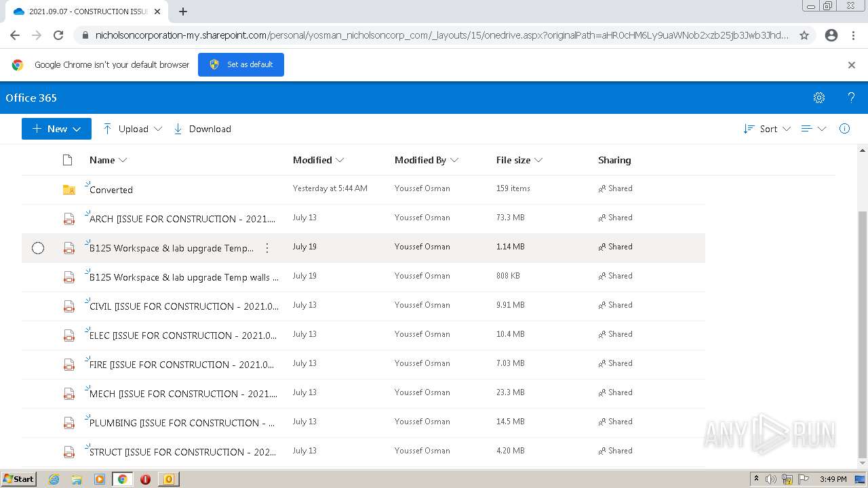Click the PDF icon of CIVIL file
Viewport: 868px width, 488px height.
tap(68, 306)
